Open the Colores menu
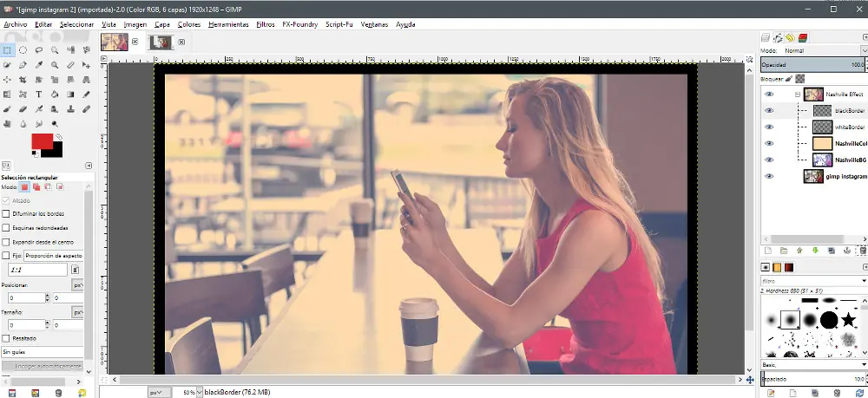This screenshot has height=398, width=868. (x=188, y=24)
